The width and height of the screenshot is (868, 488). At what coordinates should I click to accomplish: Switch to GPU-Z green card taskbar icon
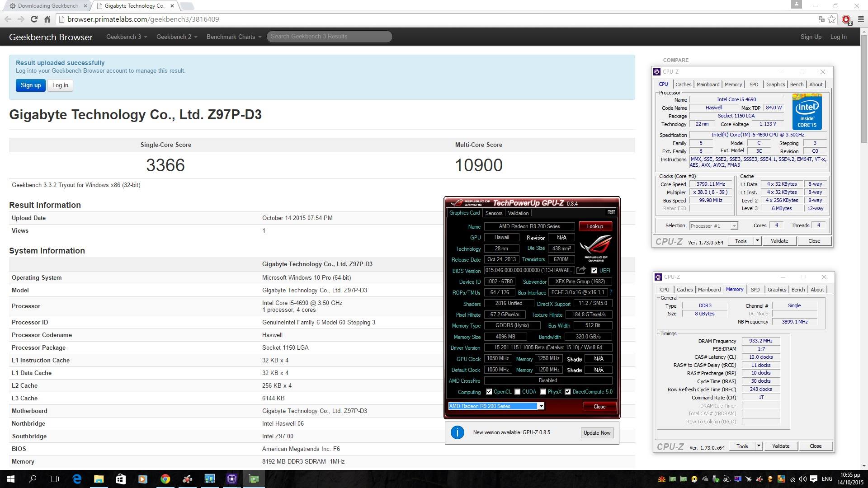click(x=254, y=479)
